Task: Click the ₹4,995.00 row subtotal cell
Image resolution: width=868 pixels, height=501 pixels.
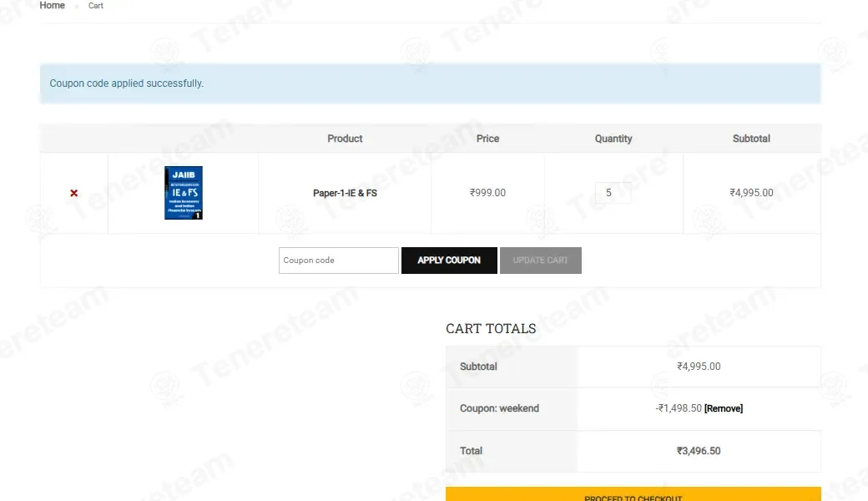Action: tap(751, 193)
